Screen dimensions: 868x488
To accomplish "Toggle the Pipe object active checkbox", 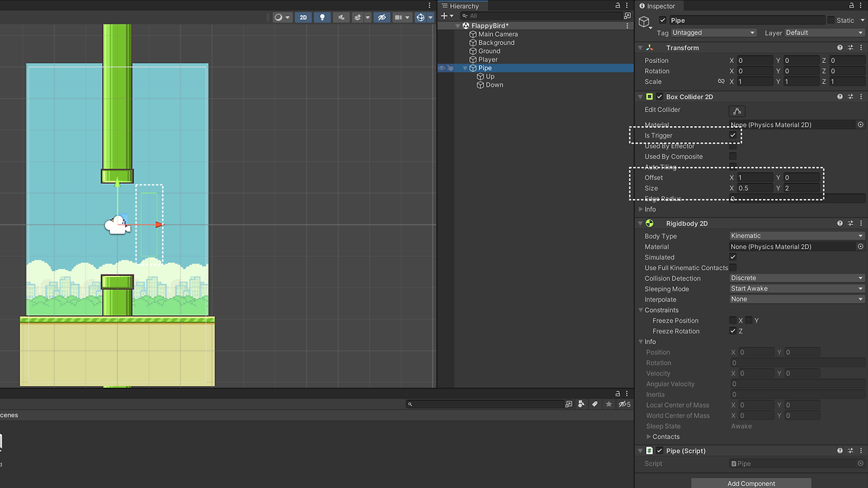I will tap(663, 20).
